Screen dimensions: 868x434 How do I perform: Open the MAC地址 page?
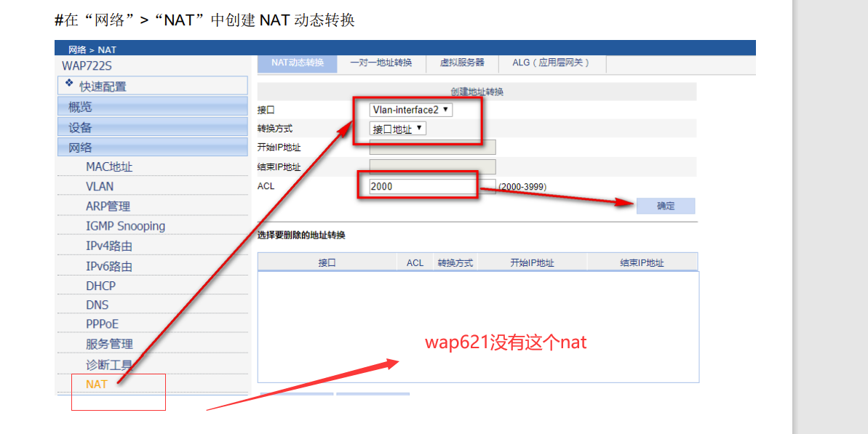coord(109,166)
